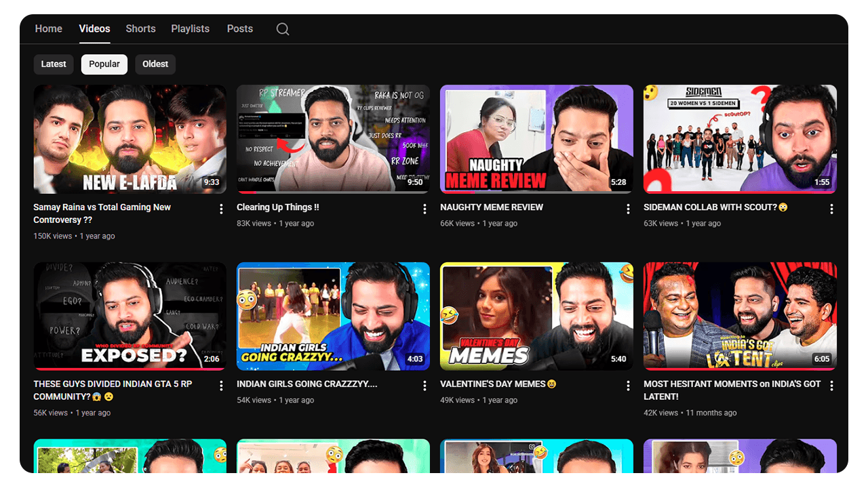Click the '63K views • 1 year ago' text
The height and width of the screenshot is (488, 868).
tap(682, 224)
